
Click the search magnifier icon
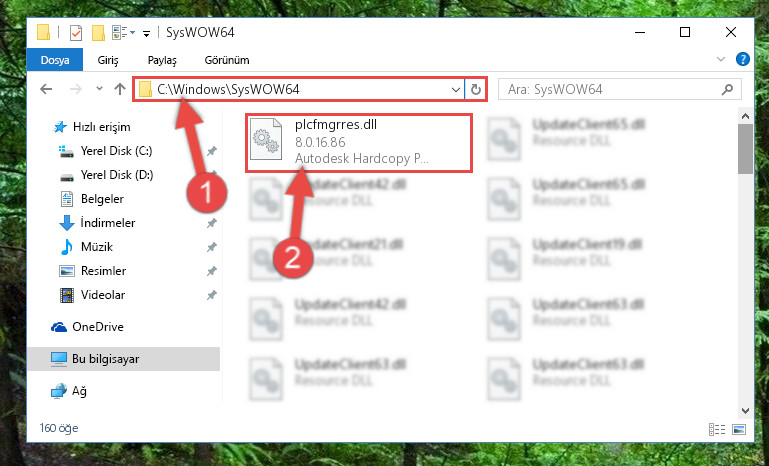pos(727,89)
